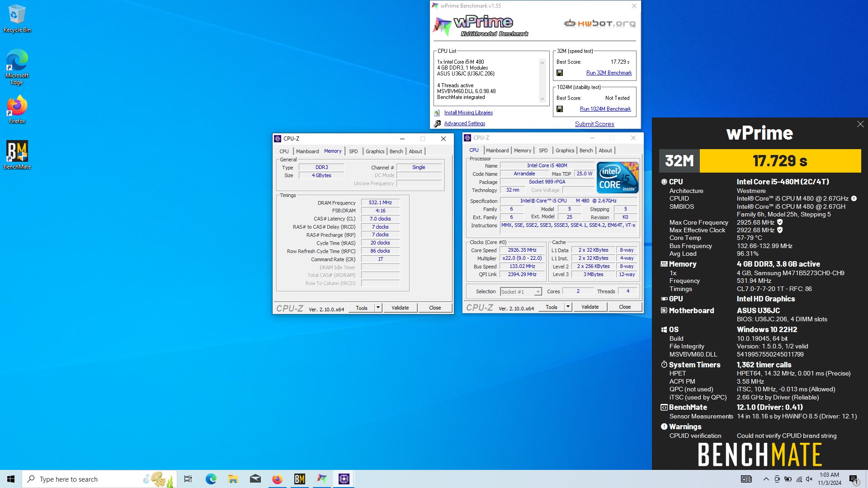Screen dimensions: 868x488
Task: Click the taskbar clock showing 1:03 AM
Action: (x=829, y=479)
